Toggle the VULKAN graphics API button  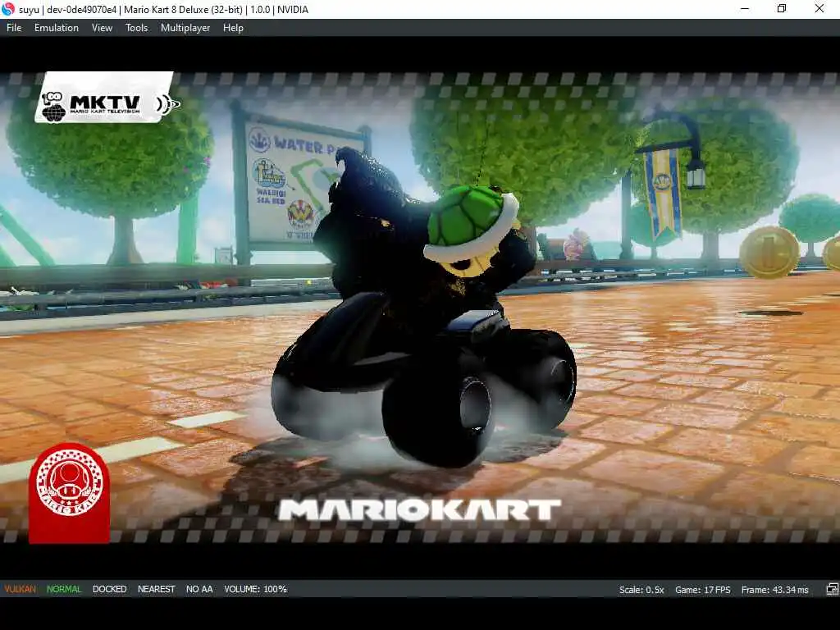pyautogui.click(x=21, y=589)
